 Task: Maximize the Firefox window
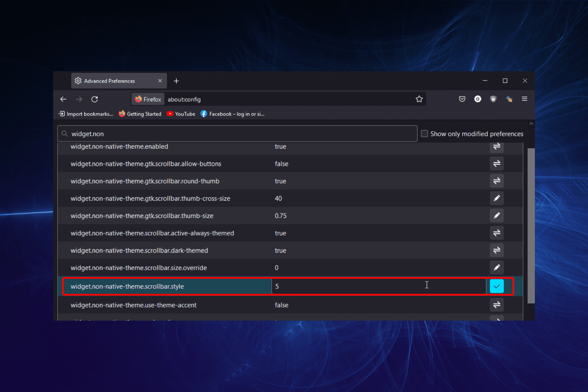[x=505, y=81]
